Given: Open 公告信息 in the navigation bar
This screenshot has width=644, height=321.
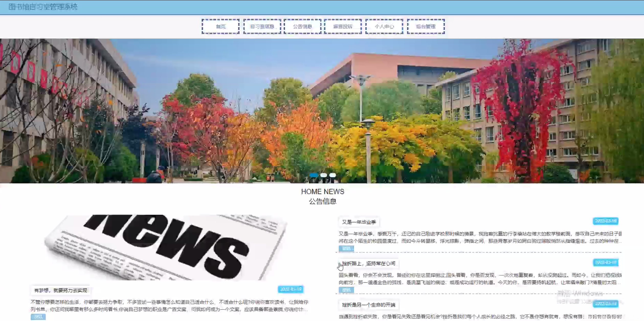Looking at the screenshot, I should coord(302,26).
